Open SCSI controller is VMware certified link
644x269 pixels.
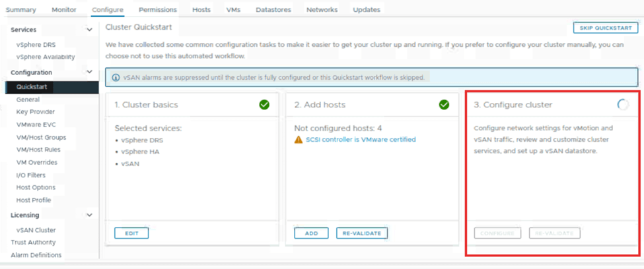click(361, 140)
